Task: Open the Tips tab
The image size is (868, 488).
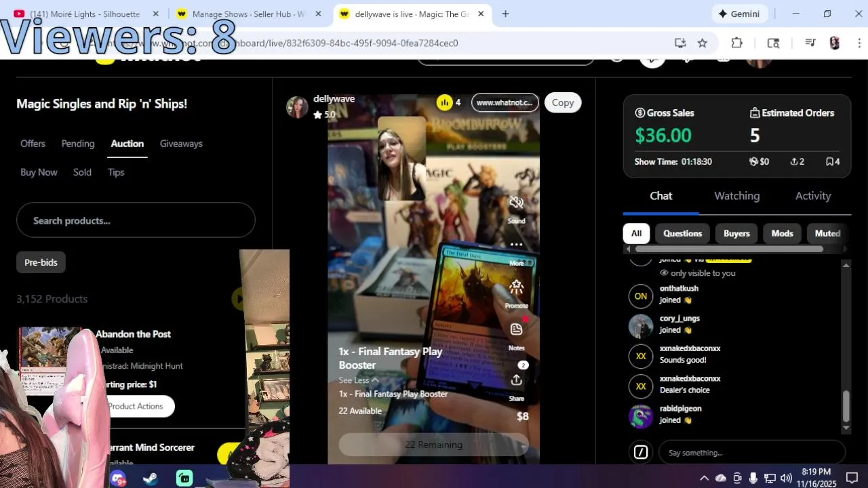Action: 116,172
